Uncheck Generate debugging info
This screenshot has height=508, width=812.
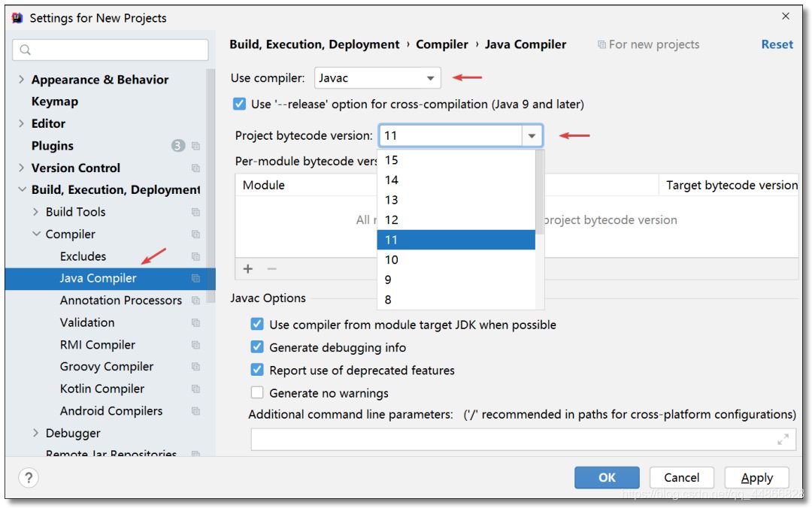(x=258, y=348)
